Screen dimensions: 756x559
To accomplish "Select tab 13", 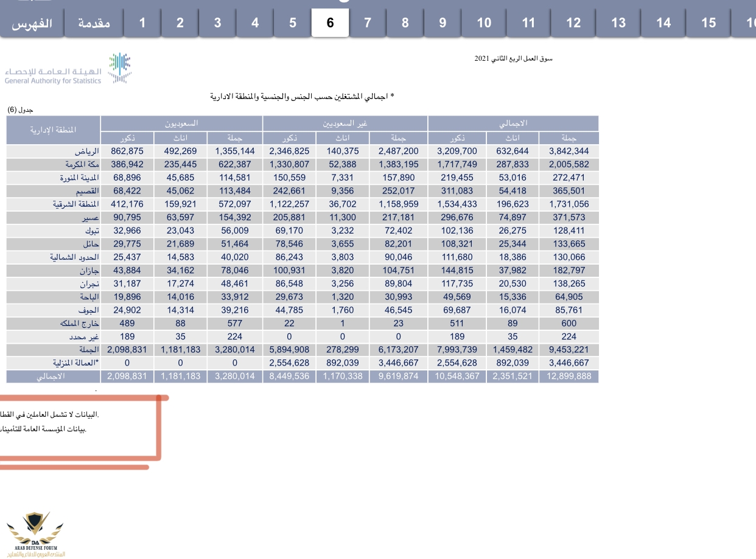I will pos(618,23).
